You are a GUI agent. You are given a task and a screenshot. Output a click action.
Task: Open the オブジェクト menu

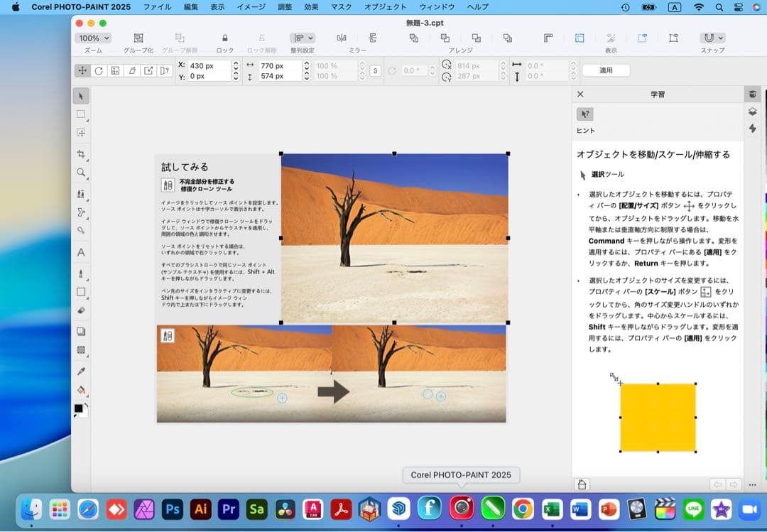click(x=387, y=8)
